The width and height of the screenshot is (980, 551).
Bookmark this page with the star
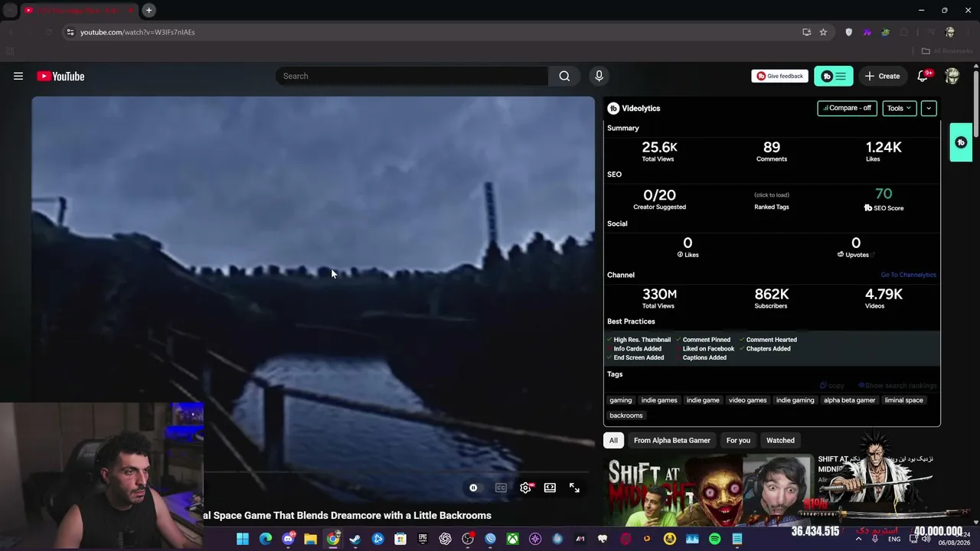(823, 32)
